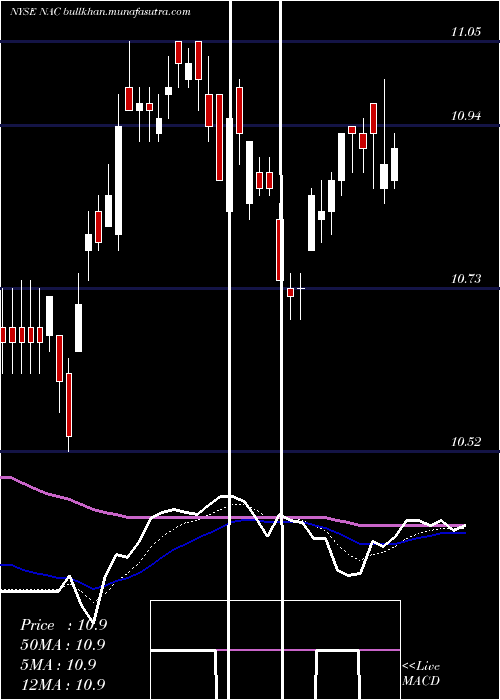Click the NYSE NAC bullkhan.munafasutra.com title text
This screenshot has width=500, height=700.
pyautogui.click(x=100, y=12)
